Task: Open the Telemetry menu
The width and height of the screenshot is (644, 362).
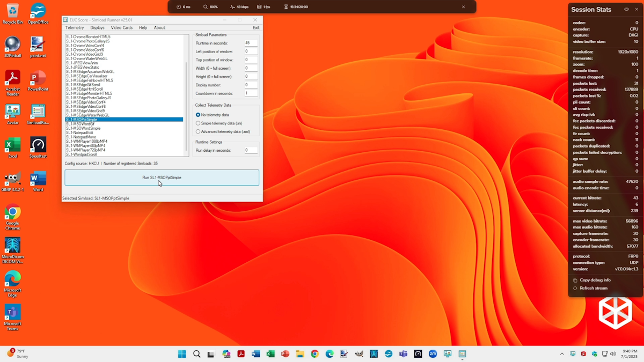Action: [x=75, y=28]
